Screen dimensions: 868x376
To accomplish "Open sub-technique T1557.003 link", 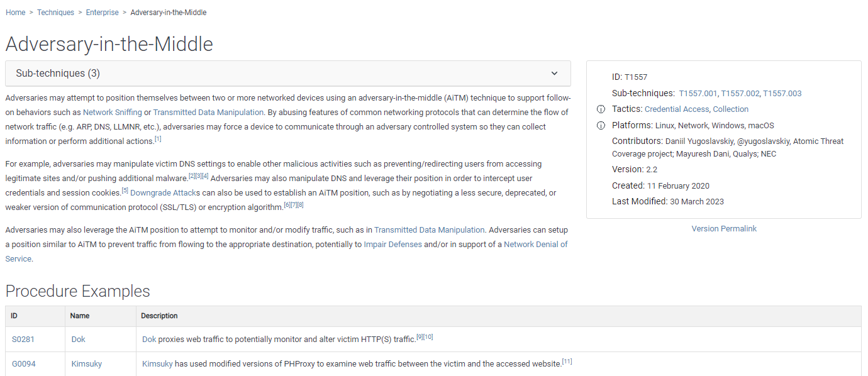I will (782, 94).
